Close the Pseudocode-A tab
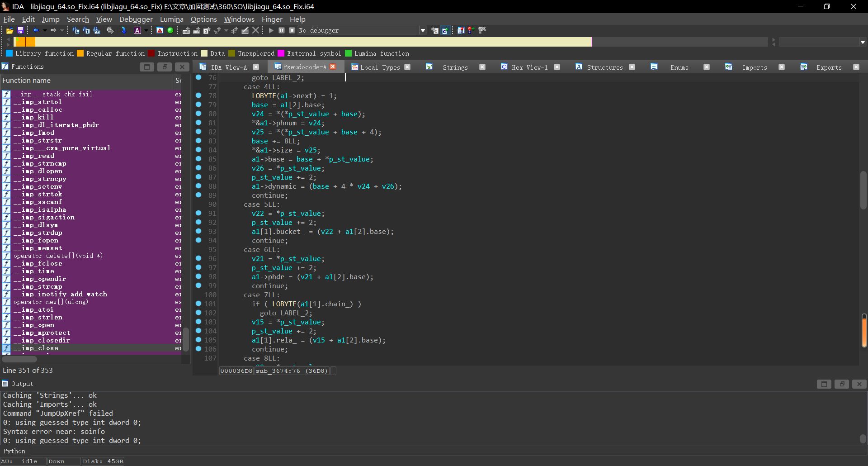 click(x=333, y=67)
